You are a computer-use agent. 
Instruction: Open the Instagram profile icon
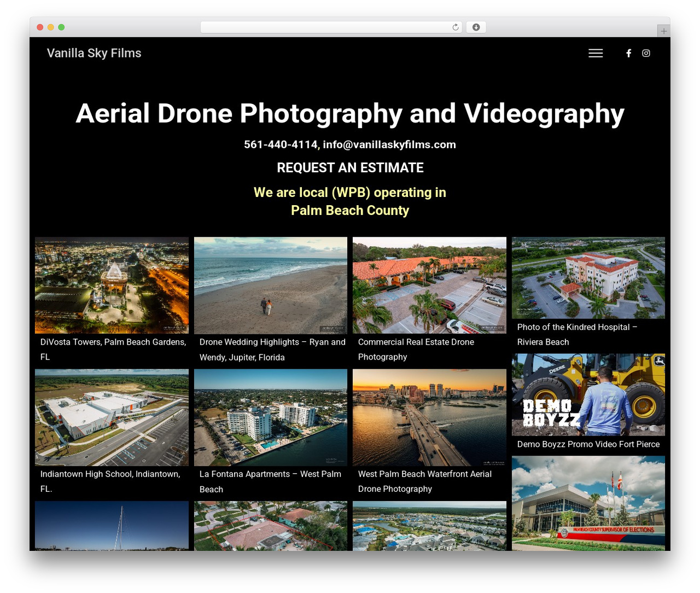pos(646,53)
